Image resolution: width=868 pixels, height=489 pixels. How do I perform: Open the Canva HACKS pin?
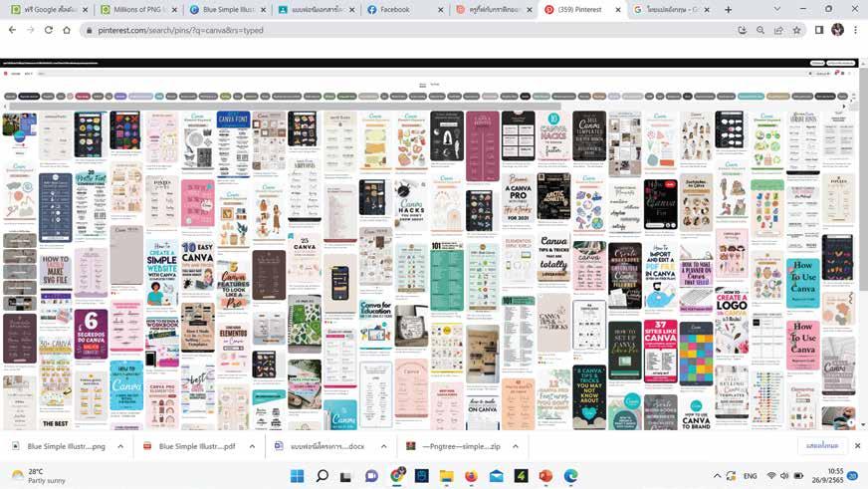click(411, 204)
